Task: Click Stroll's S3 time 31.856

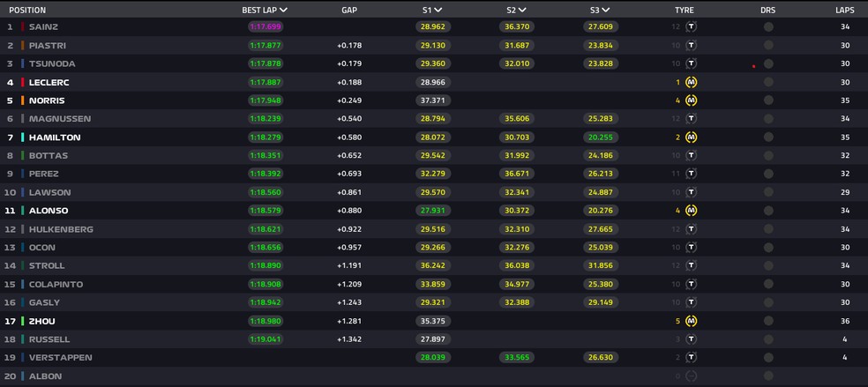Action: pos(601,265)
